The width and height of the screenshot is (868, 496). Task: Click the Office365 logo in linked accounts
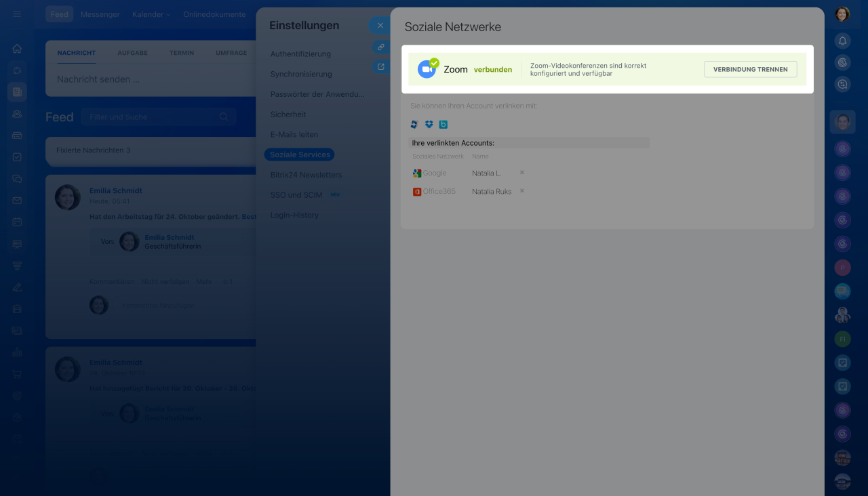[x=417, y=192]
